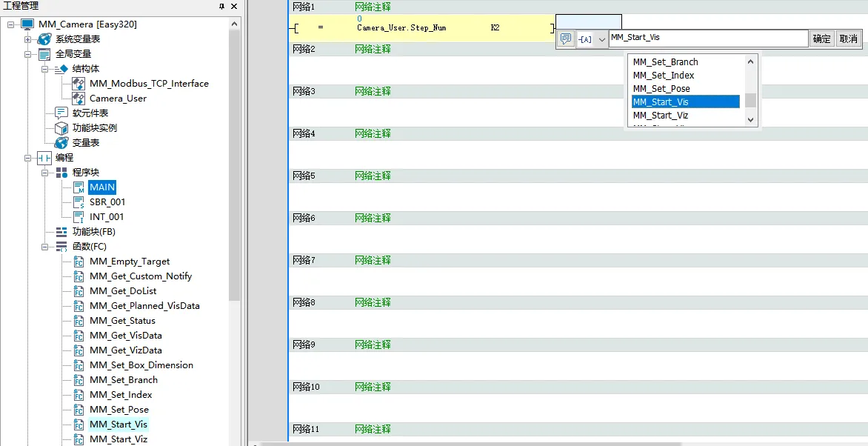This screenshot has height=446, width=868.
Task: Click the 变量表 icon
Action: [61, 143]
